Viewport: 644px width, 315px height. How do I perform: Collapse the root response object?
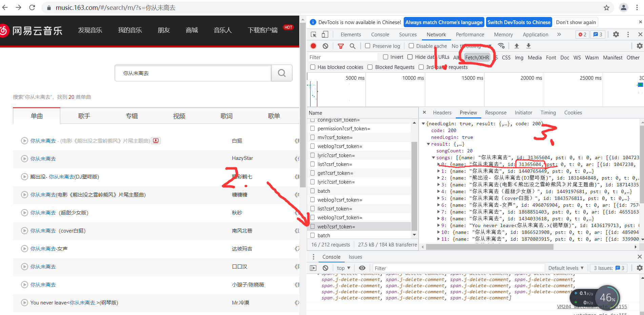tap(423, 124)
